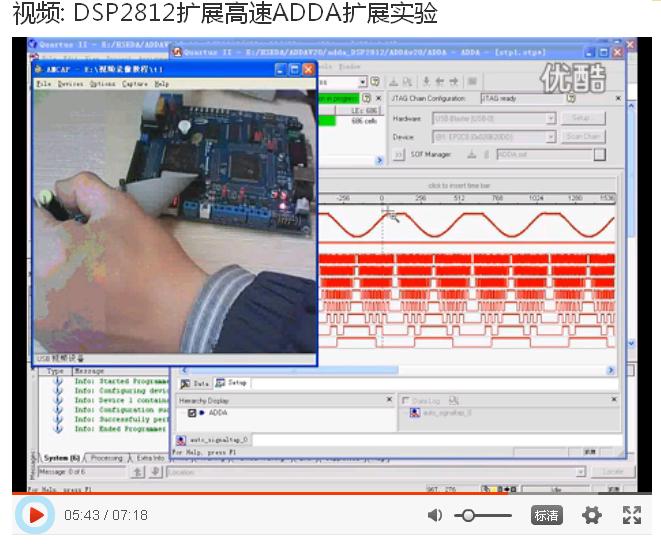Adjust the volume slider knob
Viewport: 661px width, 544px height.
468,515
